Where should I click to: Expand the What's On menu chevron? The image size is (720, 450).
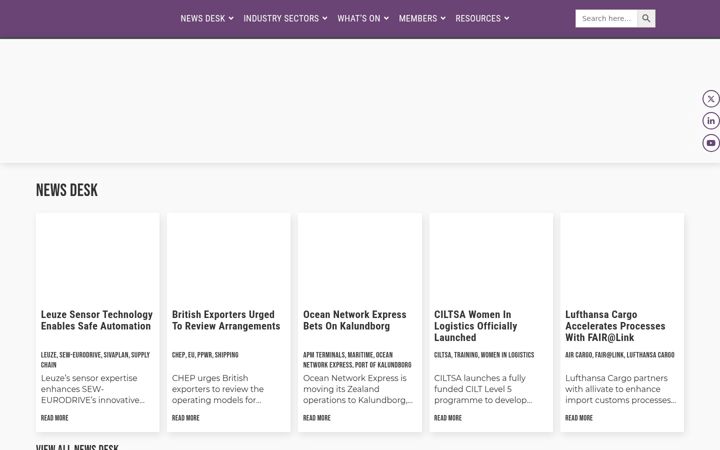(386, 18)
